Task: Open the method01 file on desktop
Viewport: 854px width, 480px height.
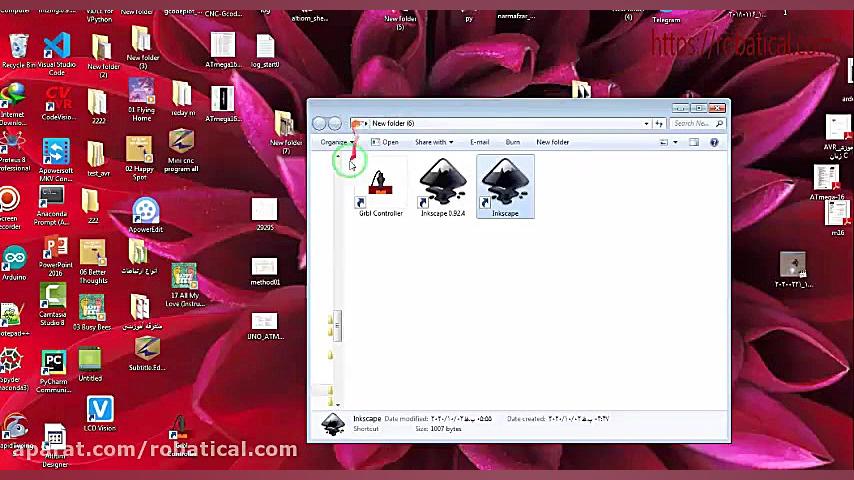Action: click(265, 271)
